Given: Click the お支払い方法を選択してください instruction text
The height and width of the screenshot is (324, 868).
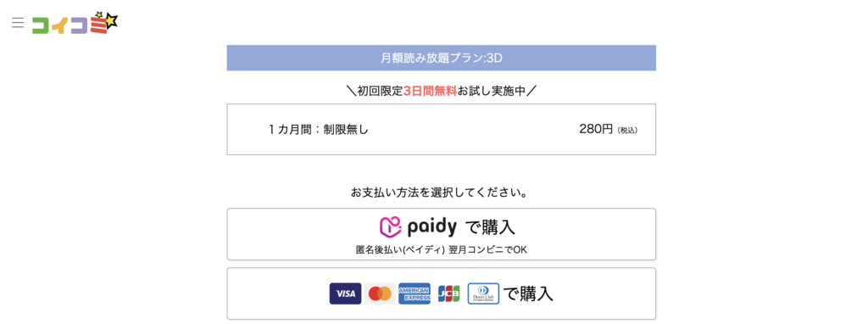Looking at the screenshot, I should (x=441, y=193).
